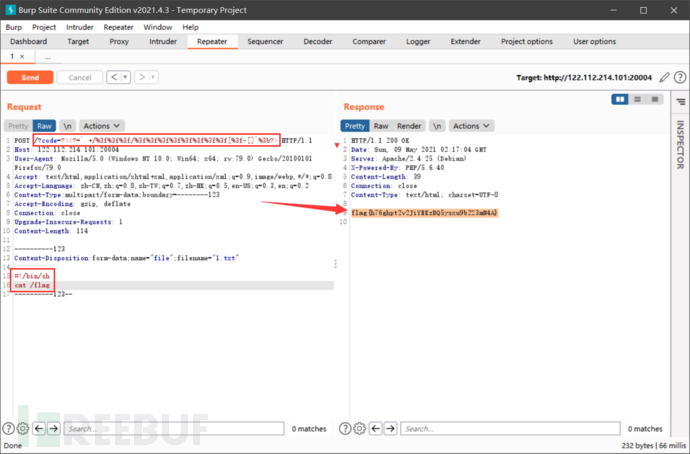Go to next request search match
Viewport: 690px width, 454px height.
tap(54, 428)
